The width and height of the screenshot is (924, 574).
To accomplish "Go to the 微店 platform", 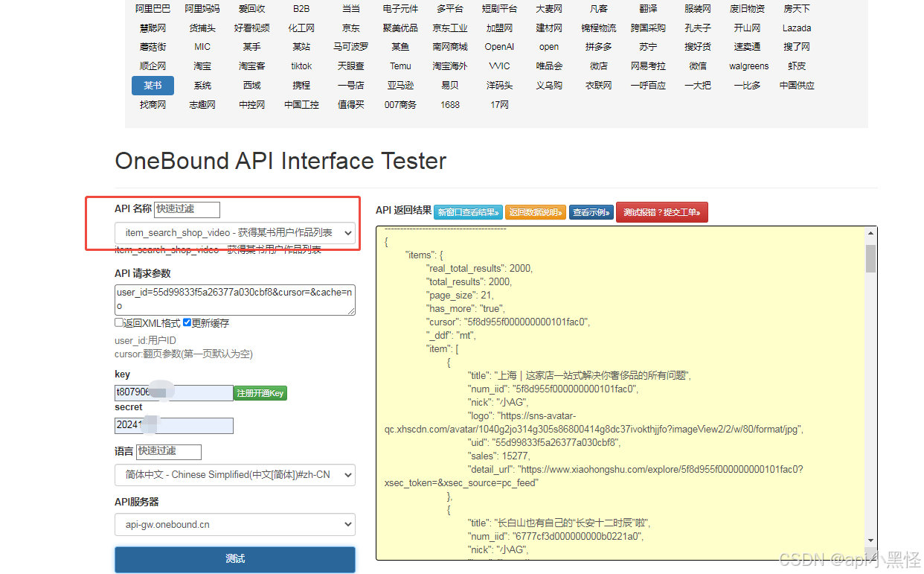I will tap(599, 66).
